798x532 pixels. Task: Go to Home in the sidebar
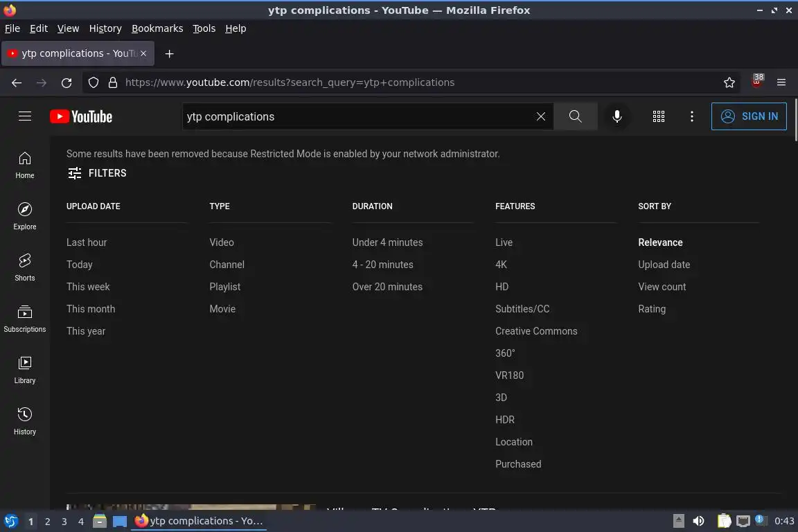[24, 166]
